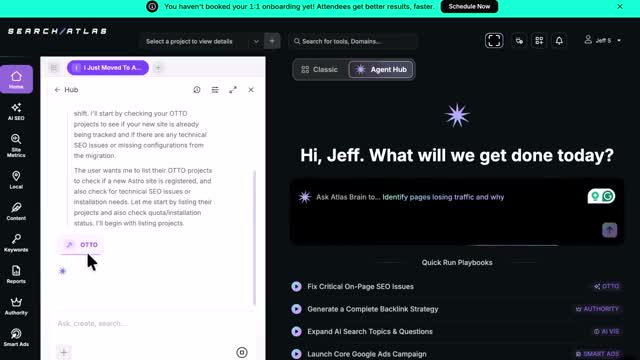
Task: Go back to Hub
Action: (66, 90)
